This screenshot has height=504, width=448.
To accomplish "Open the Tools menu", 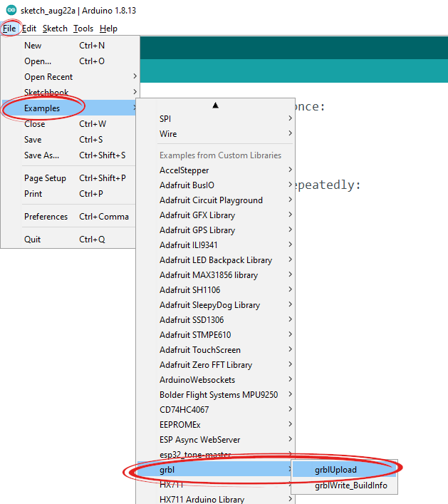I will [83, 29].
